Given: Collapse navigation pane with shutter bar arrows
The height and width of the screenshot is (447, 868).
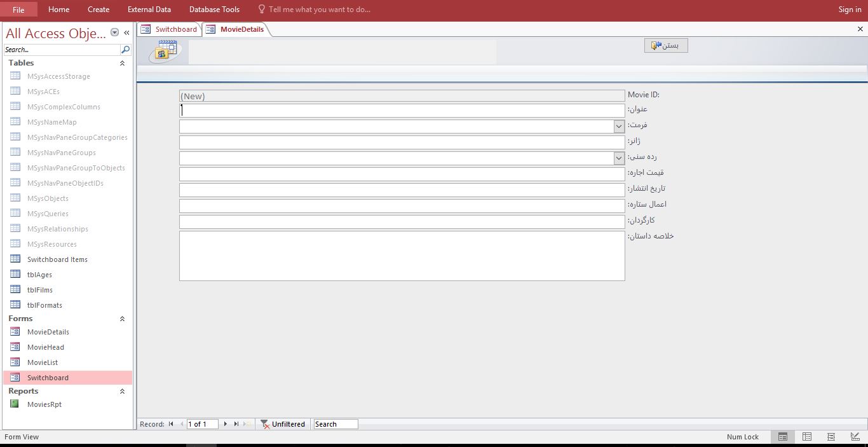Looking at the screenshot, I should (x=126, y=33).
